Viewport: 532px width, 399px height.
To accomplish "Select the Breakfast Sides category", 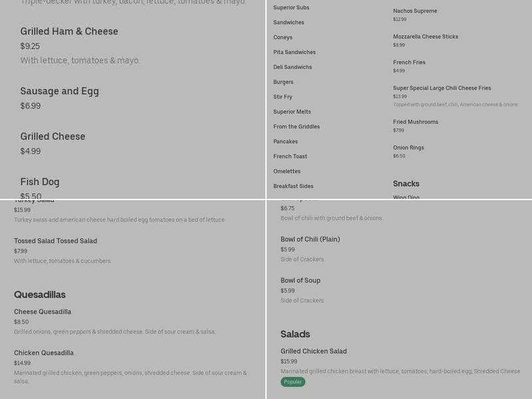I will (x=294, y=186).
